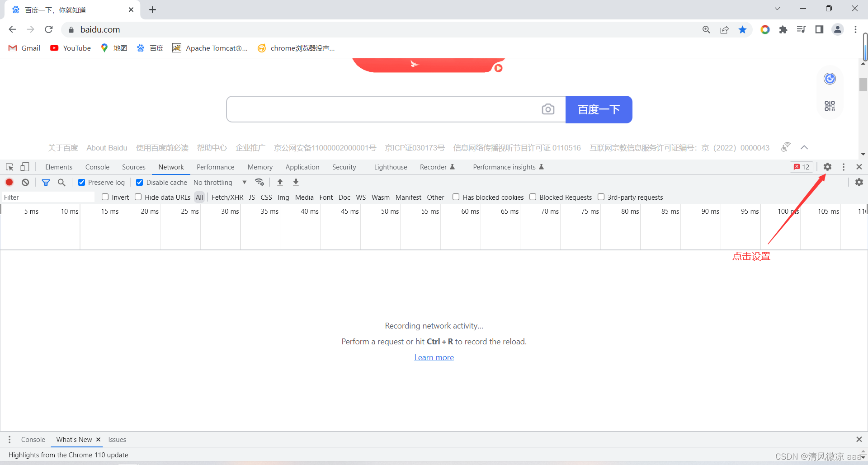Open Chrome three-dot main menu
This screenshot has width=868, height=465.
coord(855,29)
